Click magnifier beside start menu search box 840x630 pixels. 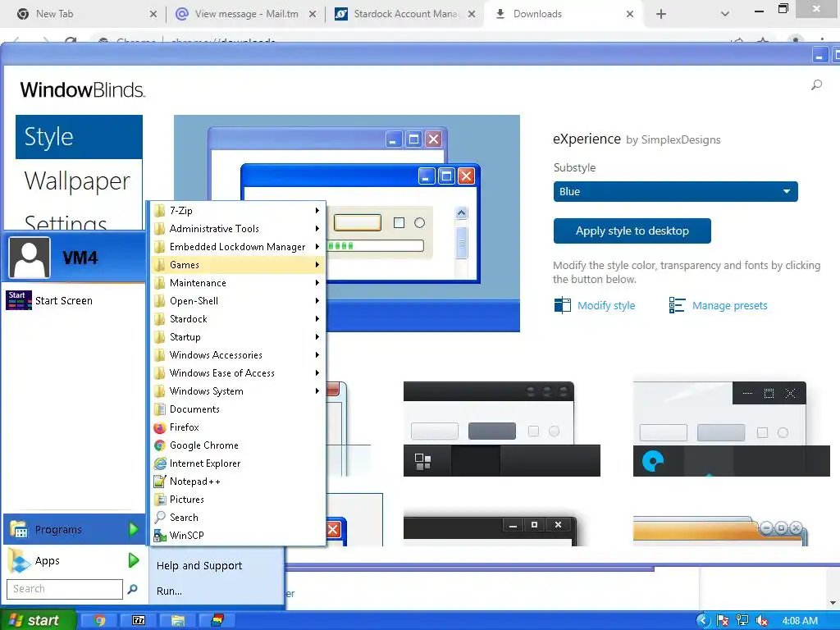pos(133,589)
